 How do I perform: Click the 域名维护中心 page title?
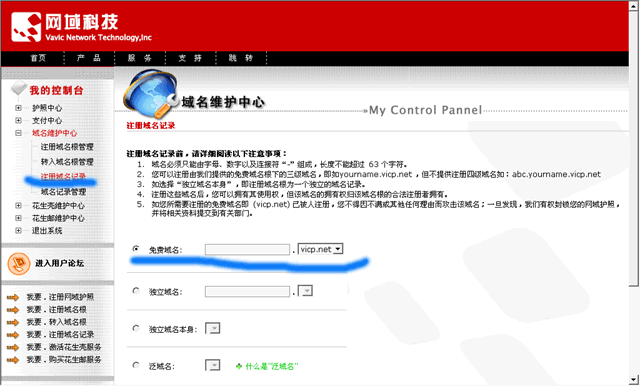[x=223, y=102]
